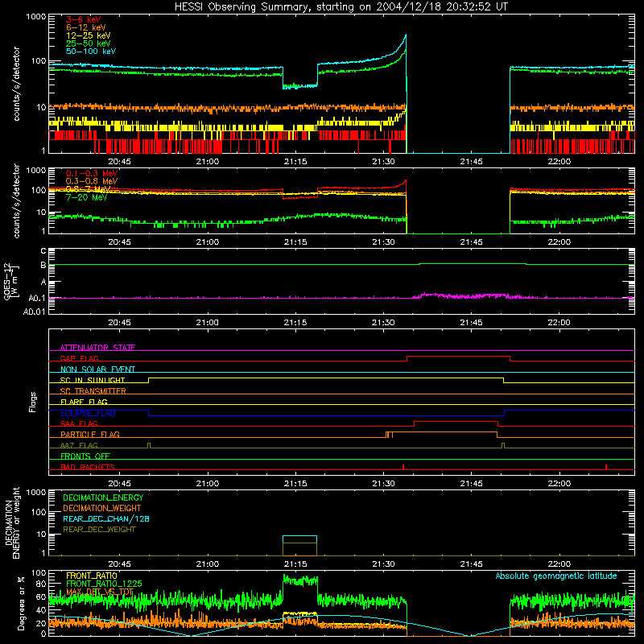Click the NON_SOLAR_EVENT flag label
644x644 pixels.
point(97,369)
